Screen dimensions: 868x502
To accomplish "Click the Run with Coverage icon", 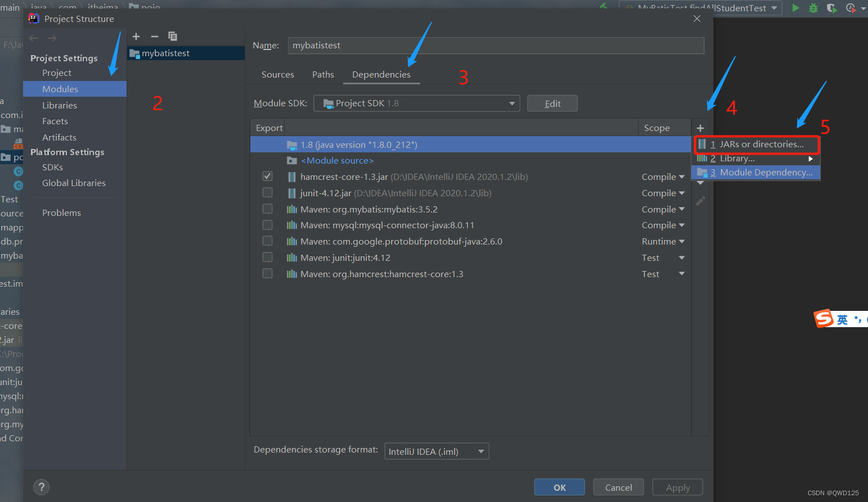I will tap(831, 8).
